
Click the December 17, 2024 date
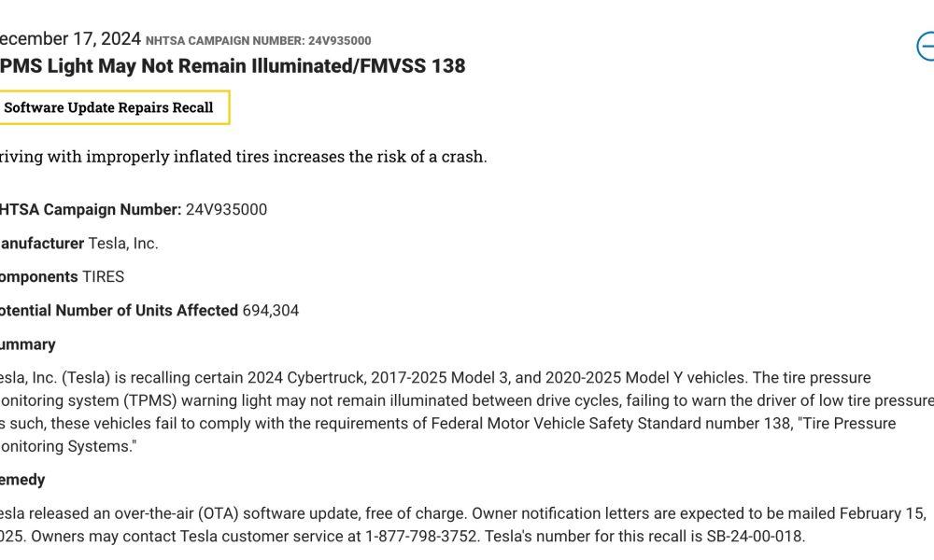click(x=70, y=38)
